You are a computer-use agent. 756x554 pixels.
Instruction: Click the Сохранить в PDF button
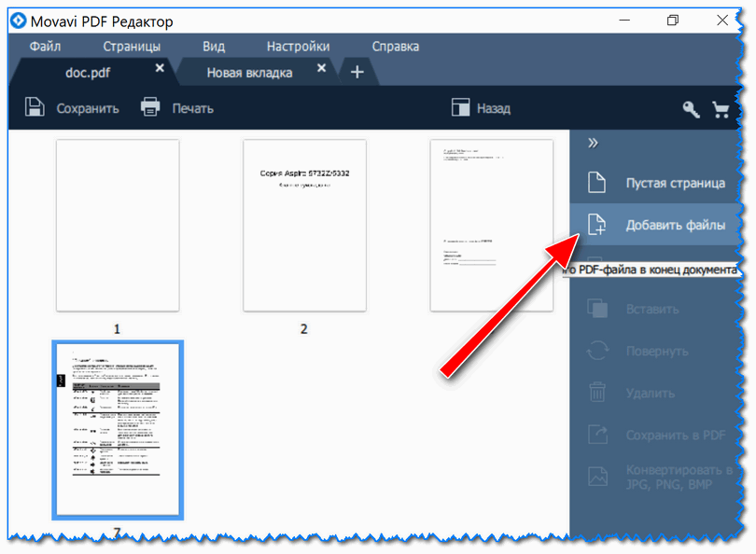(x=656, y=435)
